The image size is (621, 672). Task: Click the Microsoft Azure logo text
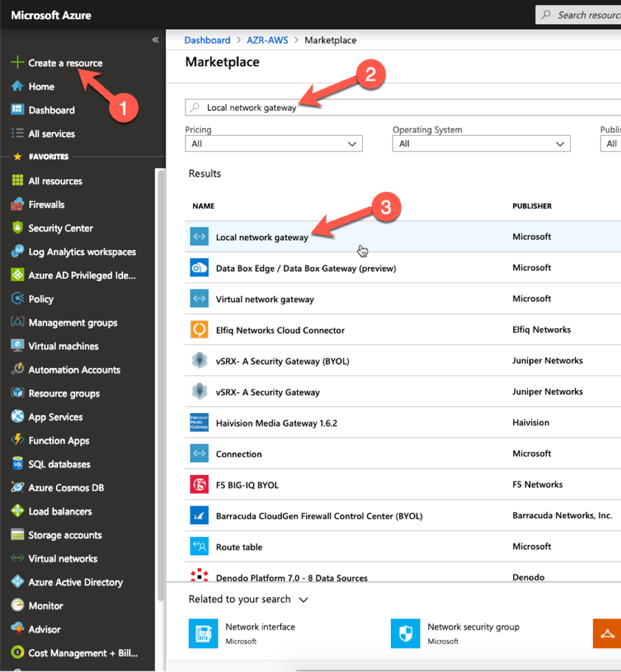tap(51, 15)
